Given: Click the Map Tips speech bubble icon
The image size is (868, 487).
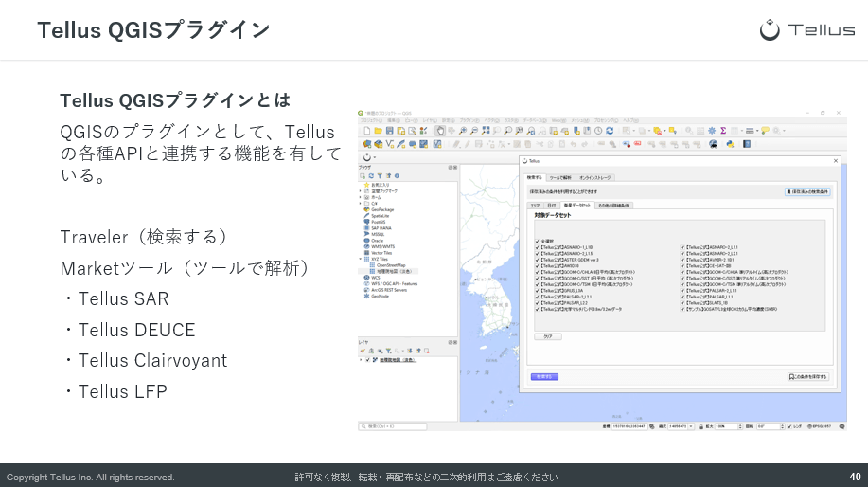Looking at the screenshot, I should (765, 131).
